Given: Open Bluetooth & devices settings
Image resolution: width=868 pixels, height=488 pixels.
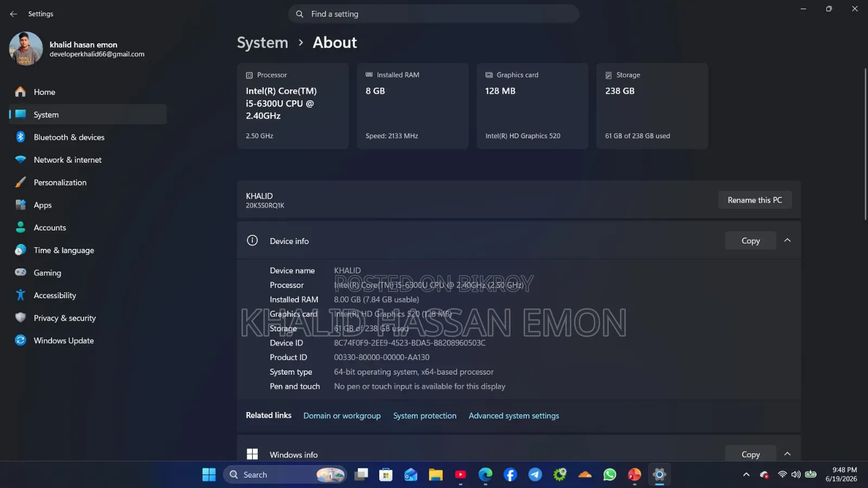Looking at the screenshot, I should pos(88,137).
